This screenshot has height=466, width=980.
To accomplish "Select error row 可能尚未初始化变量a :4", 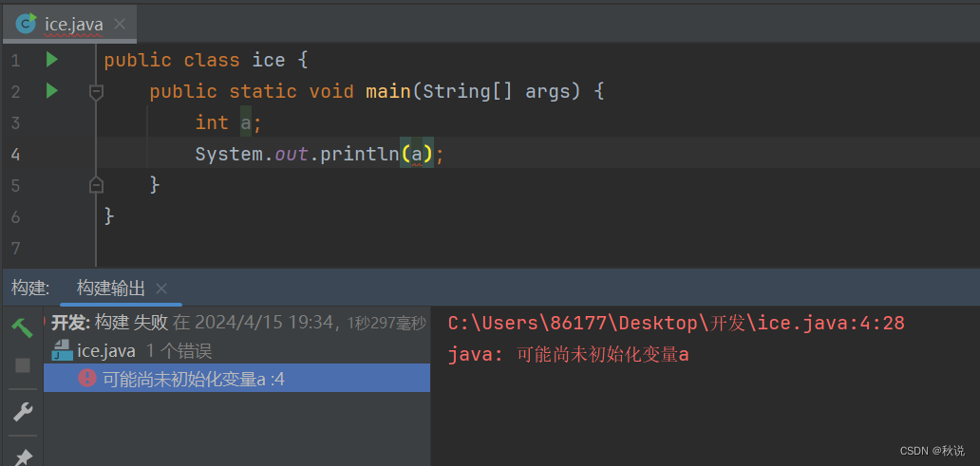I will pyautogui.click(x=236, y=378).
